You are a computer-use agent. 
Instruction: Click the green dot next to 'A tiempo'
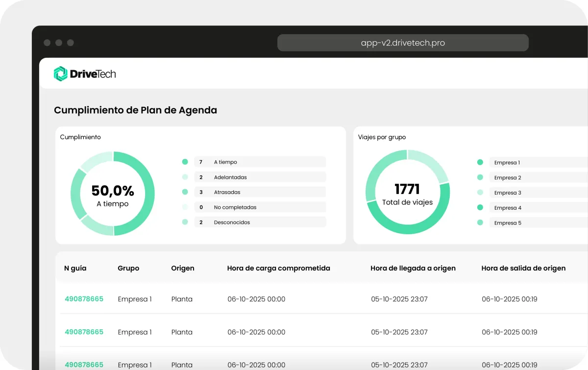coord(185,162)
